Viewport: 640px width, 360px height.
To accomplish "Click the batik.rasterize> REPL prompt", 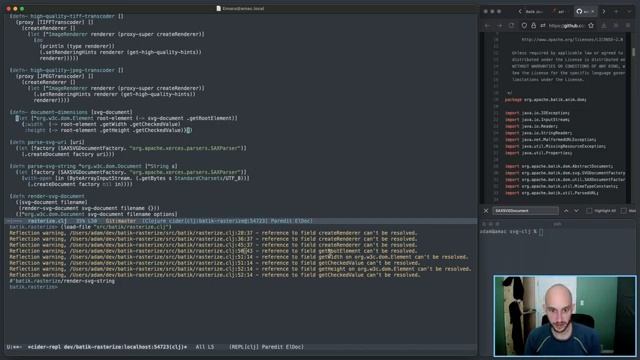I will (33, 287).
